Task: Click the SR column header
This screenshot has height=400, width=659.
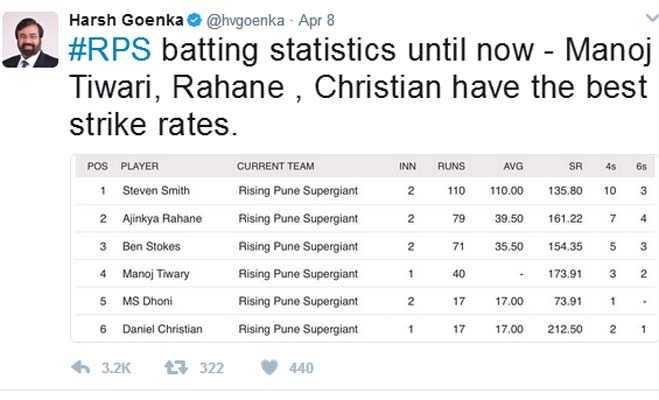Action: coord(571,166)
